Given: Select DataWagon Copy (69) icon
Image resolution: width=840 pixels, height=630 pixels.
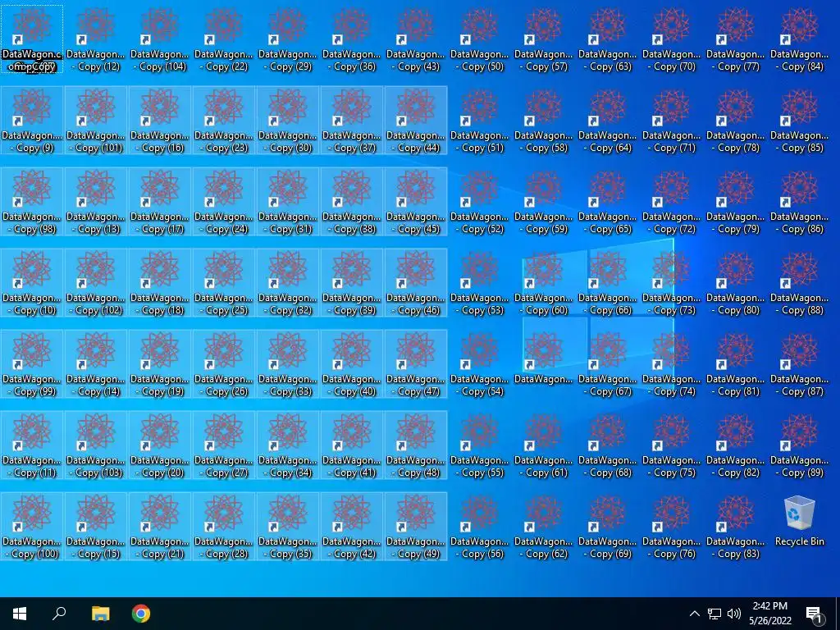Looking at the screenshot, I should click(608, 526).
